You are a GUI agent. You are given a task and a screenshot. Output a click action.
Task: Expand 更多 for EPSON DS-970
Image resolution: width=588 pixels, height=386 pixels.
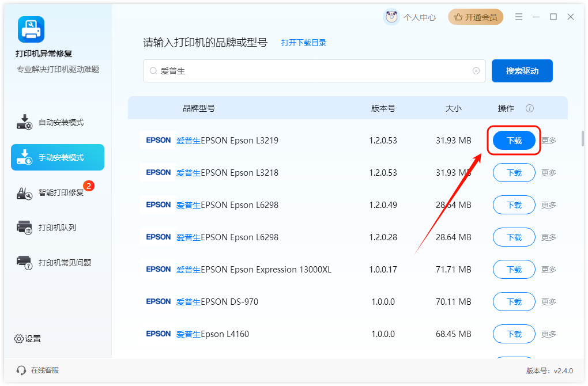[549, 302]
